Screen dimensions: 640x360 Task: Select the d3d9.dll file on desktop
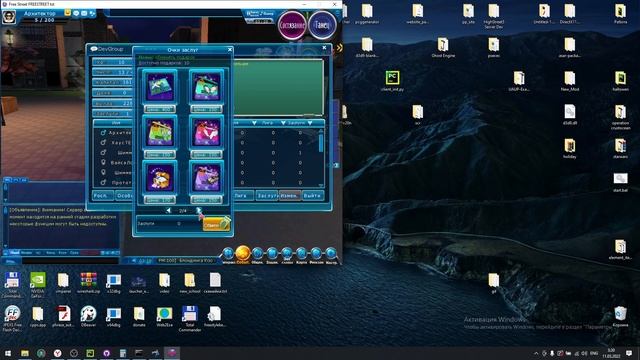click(570, 115)
